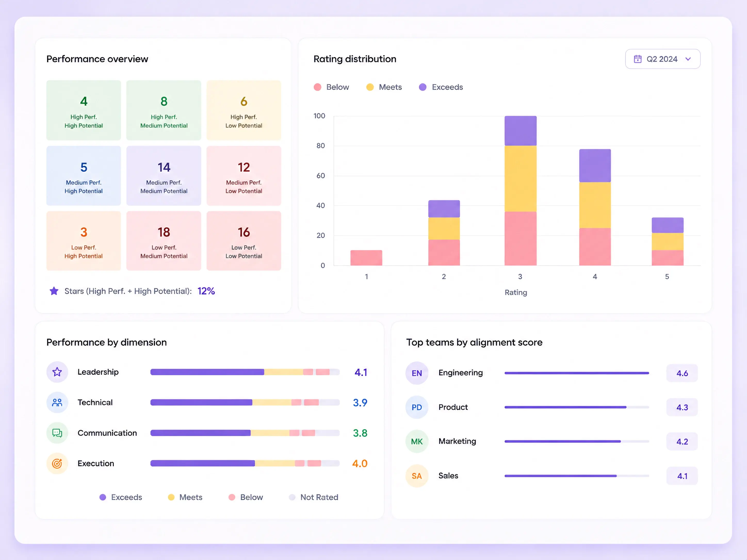Screen dimensions: 747x560
Task: Select the Low Perf. High Potential tile
Action: [x=83, y=241]
